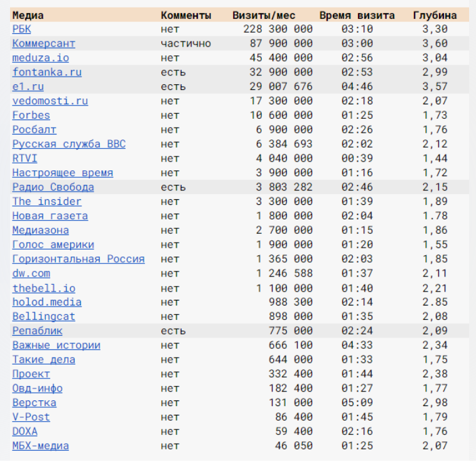Select the 04:46 visit time cell
The width and height of the screenshot is (476, 467).
pos(357,87)
